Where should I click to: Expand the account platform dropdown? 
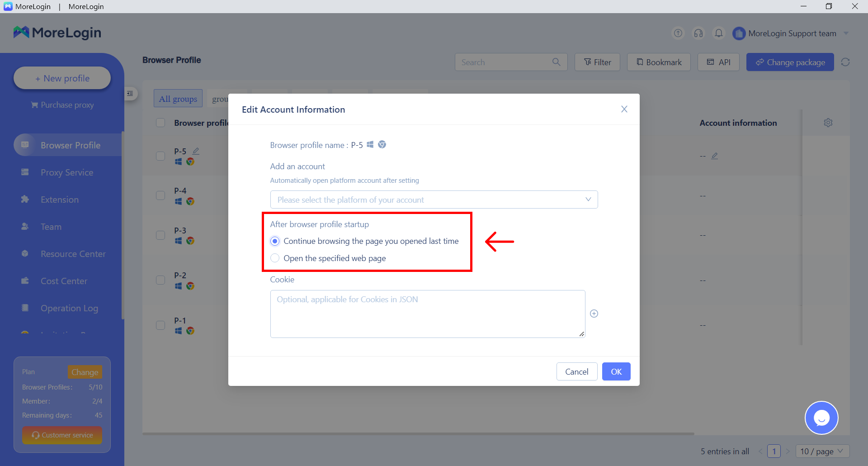point(434,200)
